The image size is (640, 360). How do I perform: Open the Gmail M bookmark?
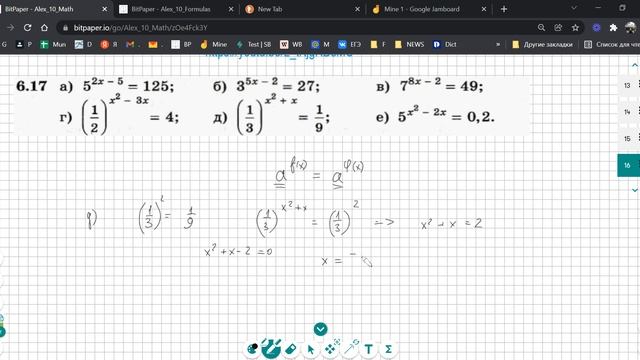pos(133,44)
